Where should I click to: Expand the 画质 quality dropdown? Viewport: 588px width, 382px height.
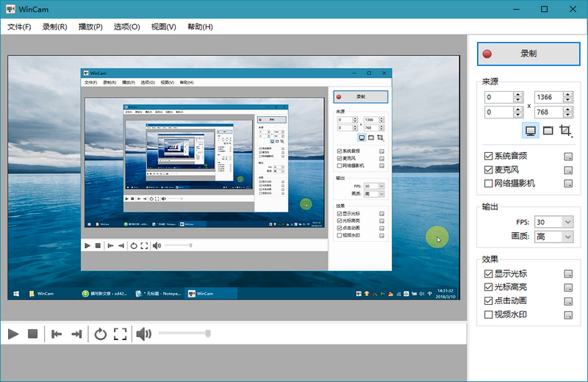pyautogui.click(x=554, y=237)
